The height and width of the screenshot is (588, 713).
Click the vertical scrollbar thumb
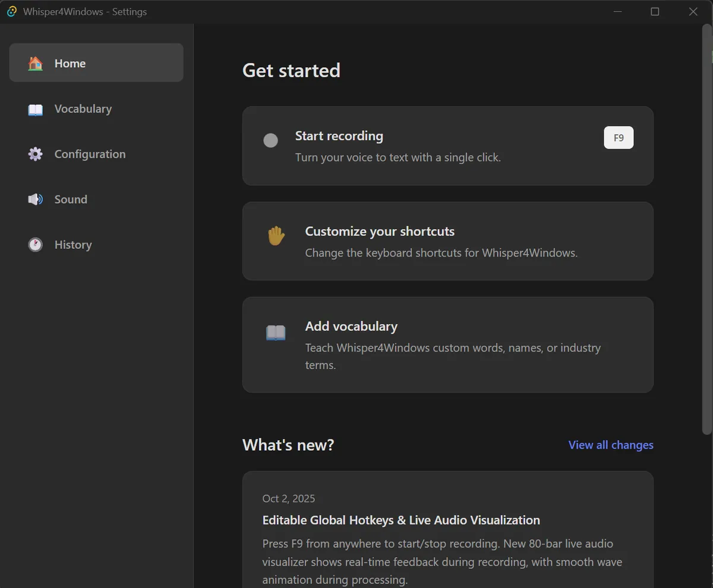[x=706, y=229]
